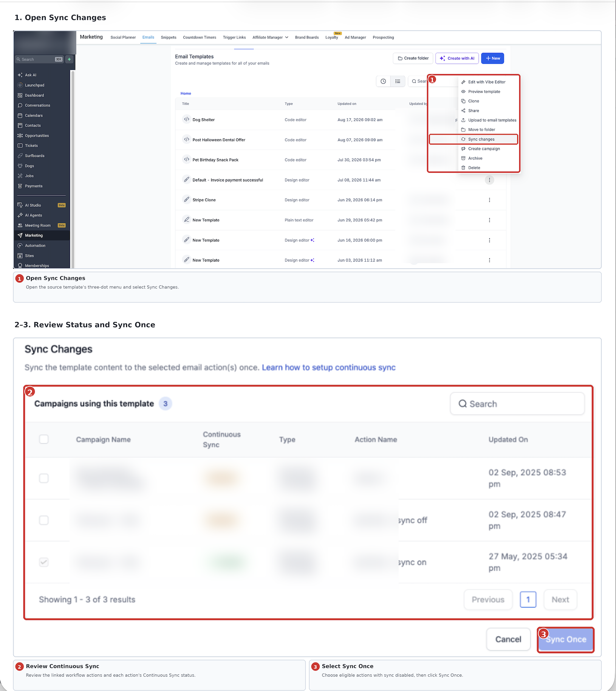
Task: Open AI Agents in the sidebar
Action: 42,215
